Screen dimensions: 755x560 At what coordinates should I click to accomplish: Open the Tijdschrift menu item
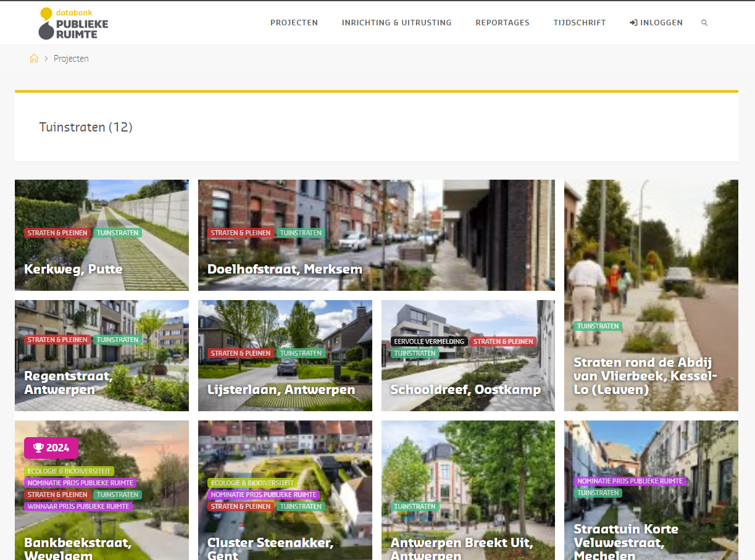pyautogui.click(x=579, y=23)
